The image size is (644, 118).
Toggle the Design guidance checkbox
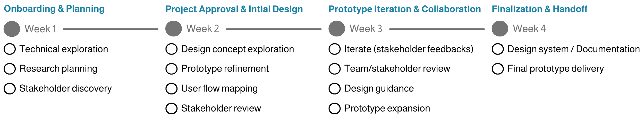point(335,89)
